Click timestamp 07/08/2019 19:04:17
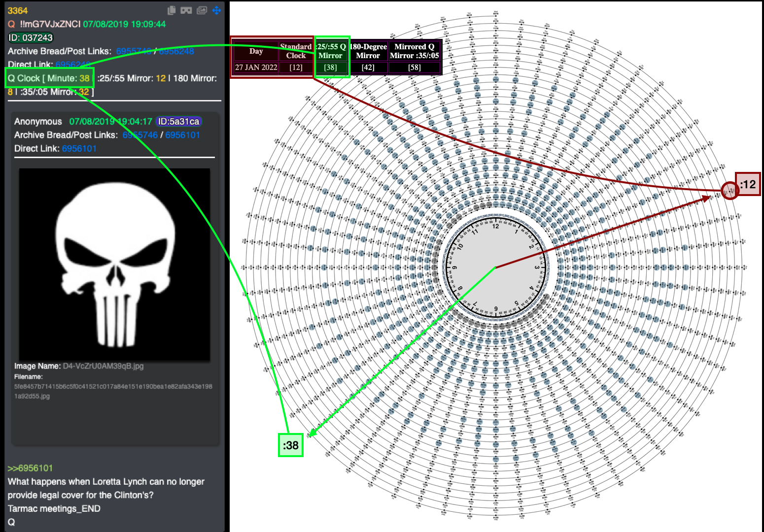The width and height of the screenshot is (764, 532). coord(110,121)
